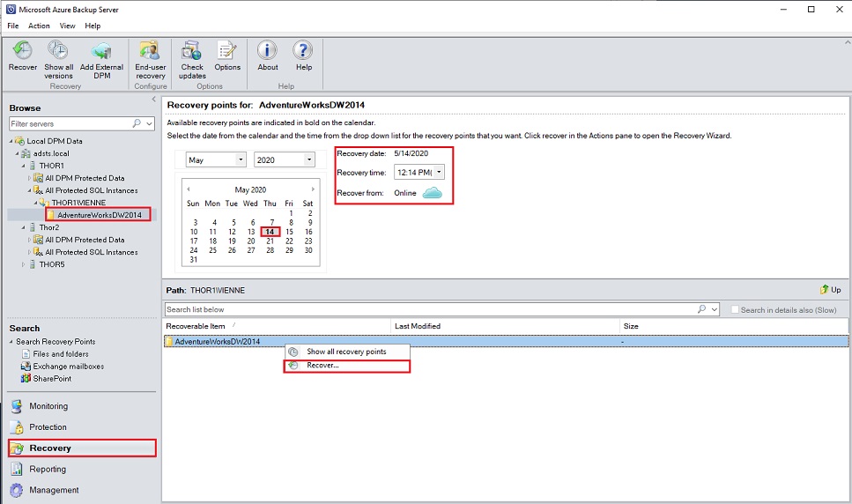Click Files and folders search item
The image size is (852, 504).
coord(60,353)
